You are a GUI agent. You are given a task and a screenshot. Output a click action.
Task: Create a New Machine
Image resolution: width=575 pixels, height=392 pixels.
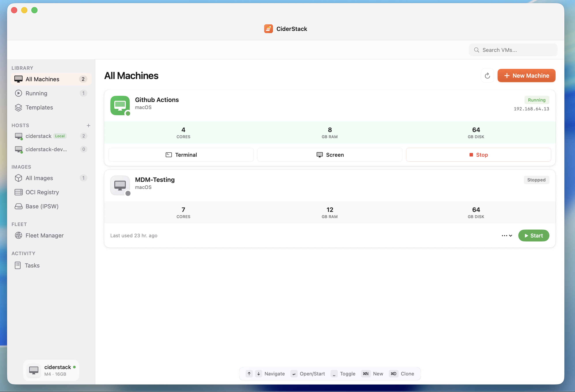[x=526, y=75]
